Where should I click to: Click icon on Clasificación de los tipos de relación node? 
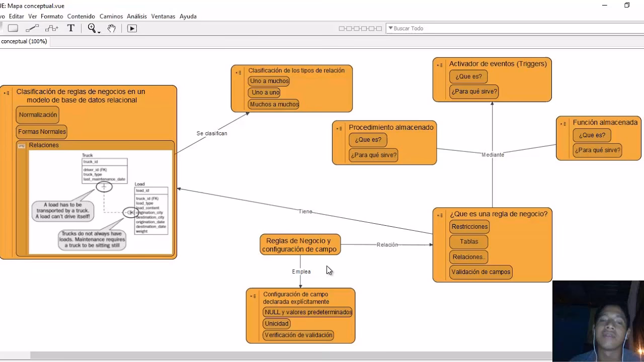tap(239, 72)
